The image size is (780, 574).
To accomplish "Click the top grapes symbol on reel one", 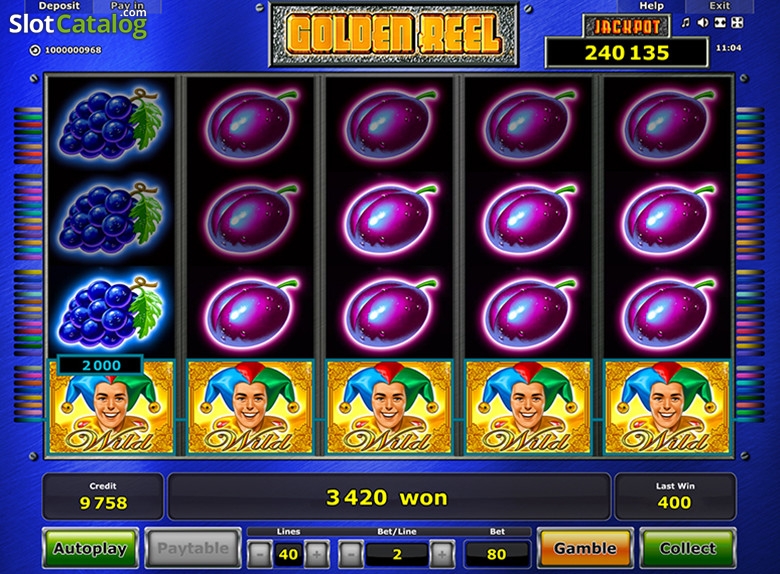I will click(x=111, y=123).
